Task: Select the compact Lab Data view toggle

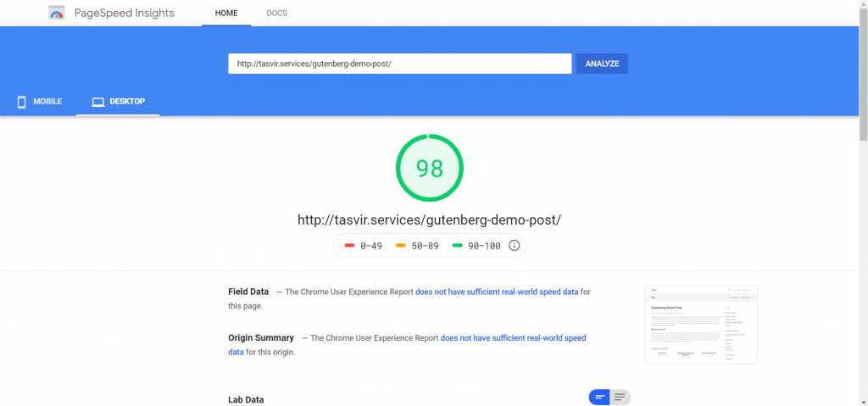Action: click(599, 398)
